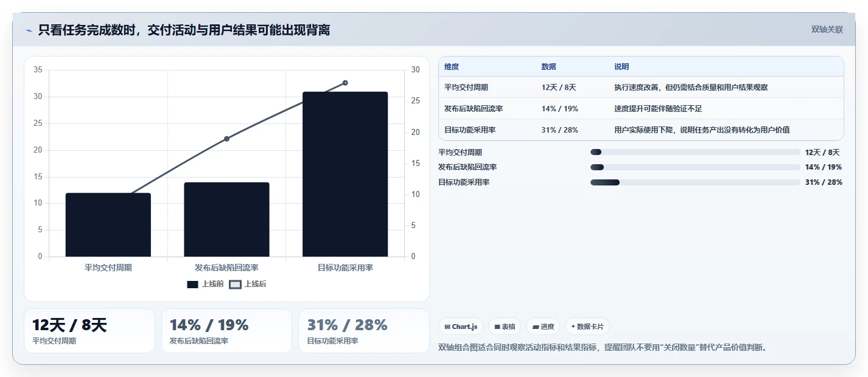The height and width of the screenshot is (377, 868).
Task: Click the 平均交付周期 progress bar
Action: pos(695,152)
